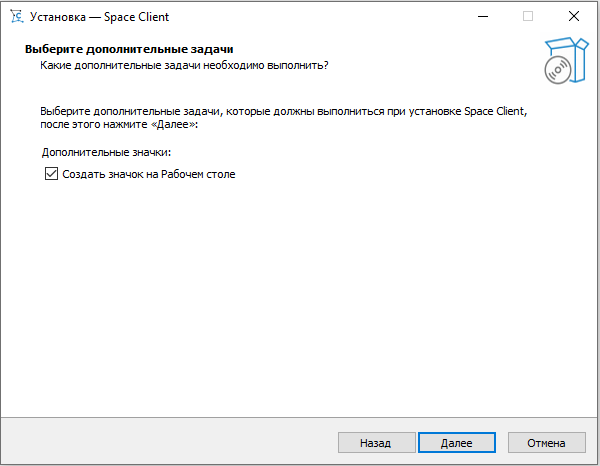Viewport: 600px width, 466px height.
Task: Click the empty white area below the checkbox
Action: 298,298
